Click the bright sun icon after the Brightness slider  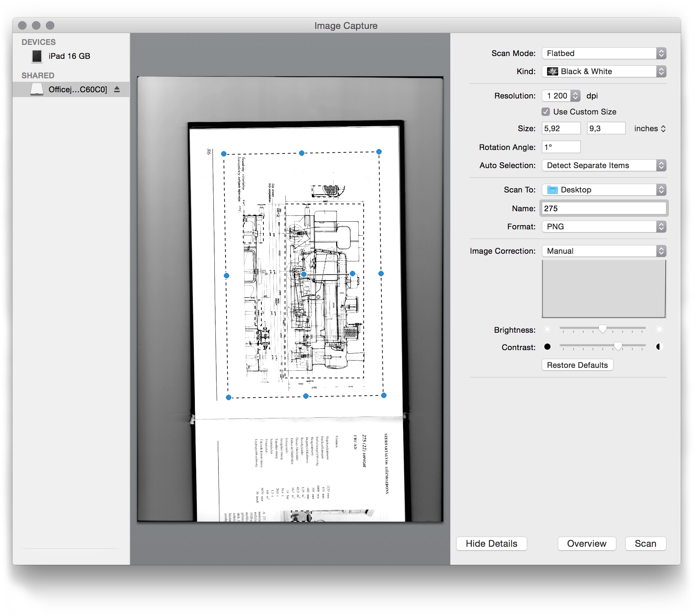659,329
